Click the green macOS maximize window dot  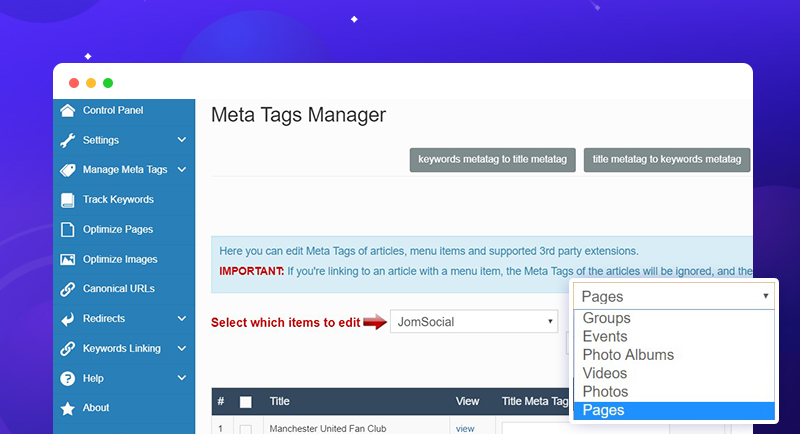[108, 83]
